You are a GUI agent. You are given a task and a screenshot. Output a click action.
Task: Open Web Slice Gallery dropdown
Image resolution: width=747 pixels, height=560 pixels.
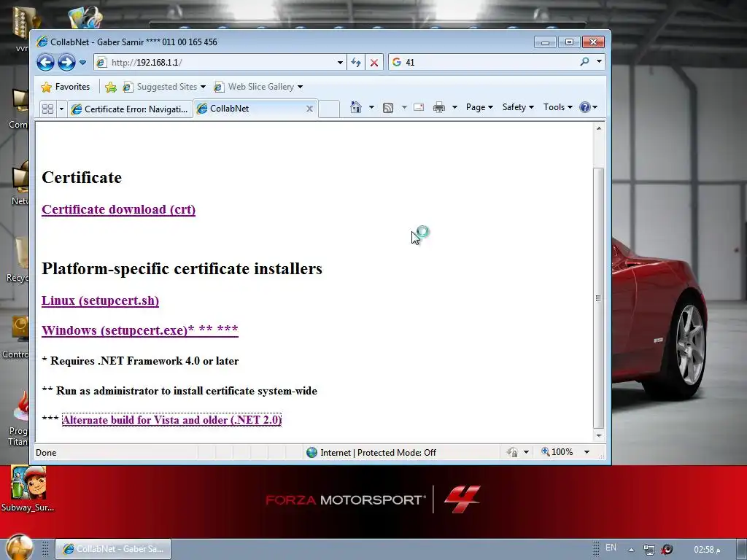coord(258,87)
